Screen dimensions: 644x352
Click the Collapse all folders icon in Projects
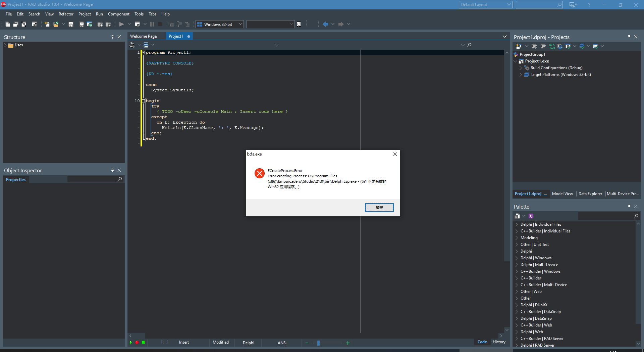(x=543, y=46)
